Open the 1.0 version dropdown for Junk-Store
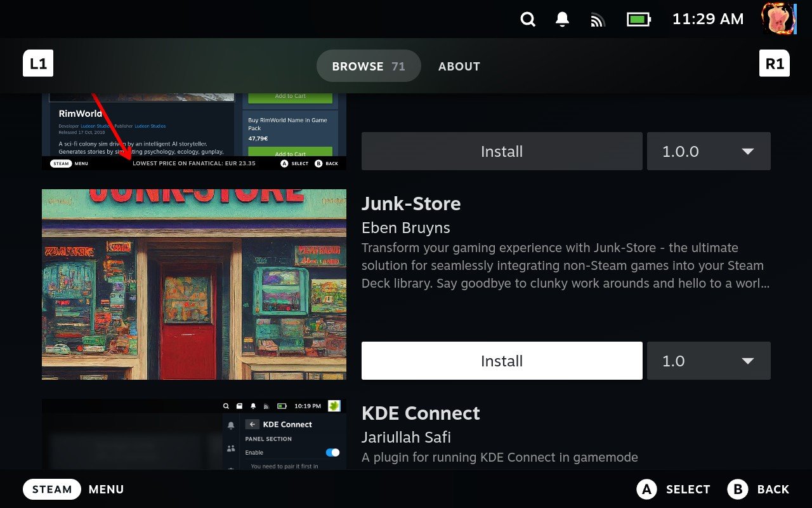 coord(709,361)
